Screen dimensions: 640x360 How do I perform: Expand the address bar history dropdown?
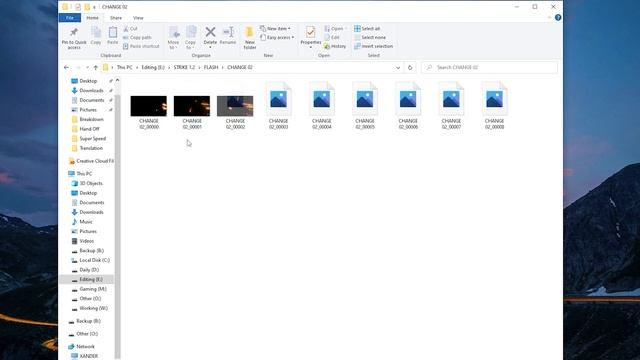click(398, 67)
